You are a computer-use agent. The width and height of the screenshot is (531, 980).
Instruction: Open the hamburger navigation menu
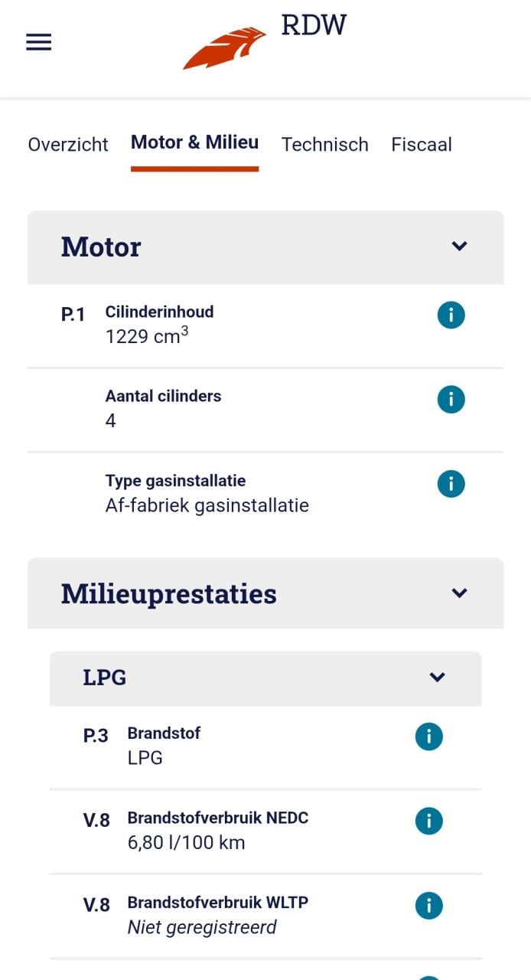(x=38, y=42)
